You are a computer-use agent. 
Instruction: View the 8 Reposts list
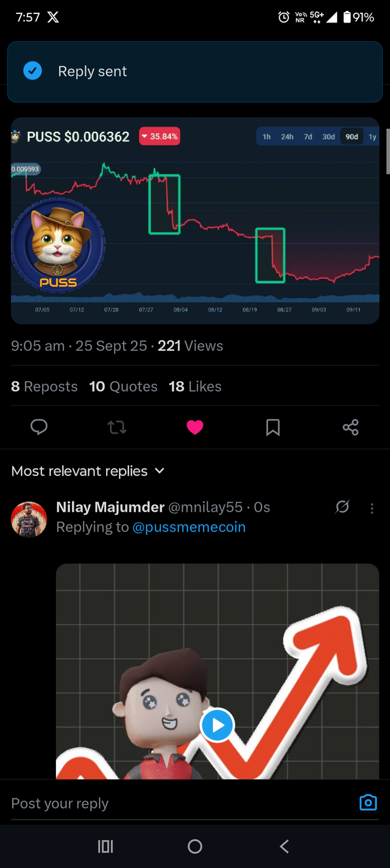click(44, 386)
